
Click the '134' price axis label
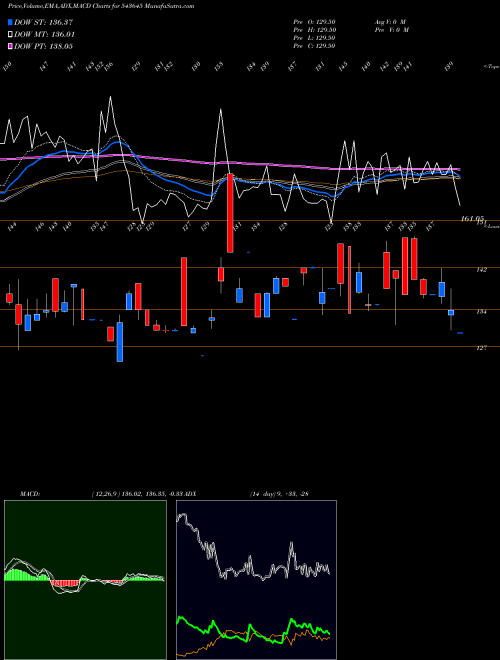coord(481,312)
